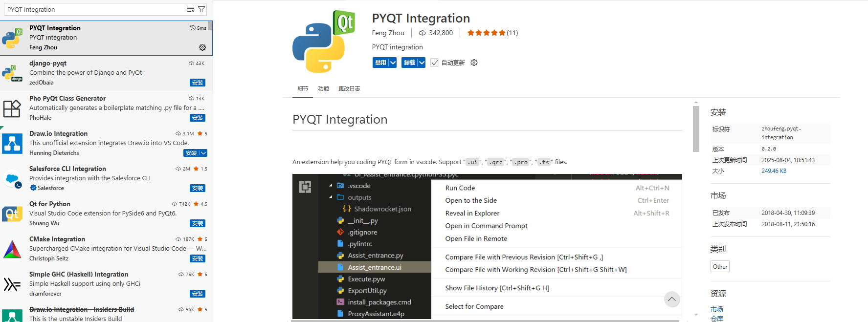868x322 pixels.
Task: Click the scroll-to-top round arrow button
Action: point(672,299)
